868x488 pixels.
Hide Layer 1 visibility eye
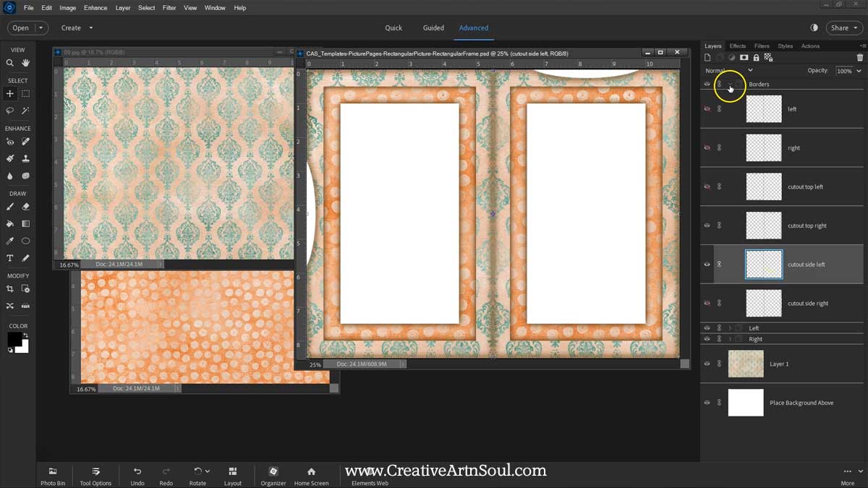pyautogui.click(x=707, y=364)
